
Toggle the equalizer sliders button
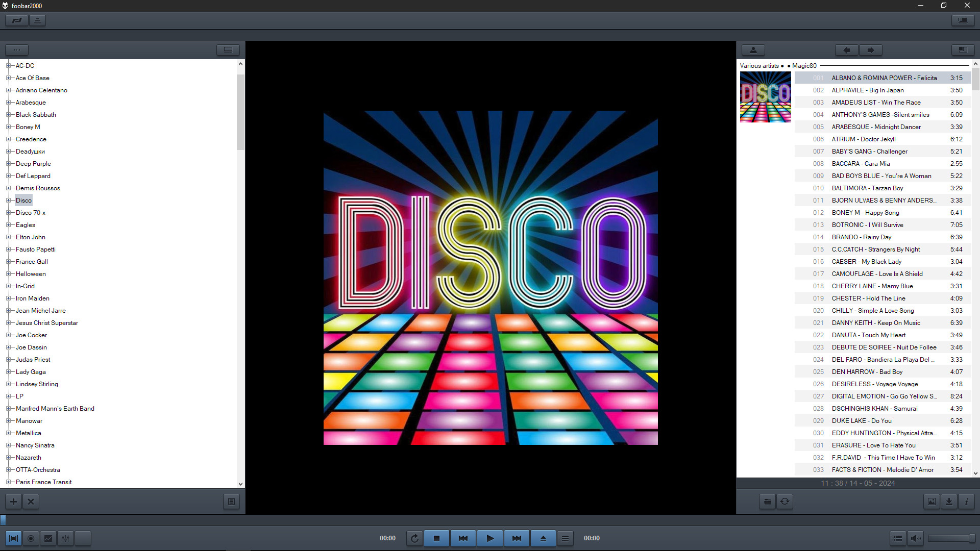pyautogui.click(x=65, y=538)
